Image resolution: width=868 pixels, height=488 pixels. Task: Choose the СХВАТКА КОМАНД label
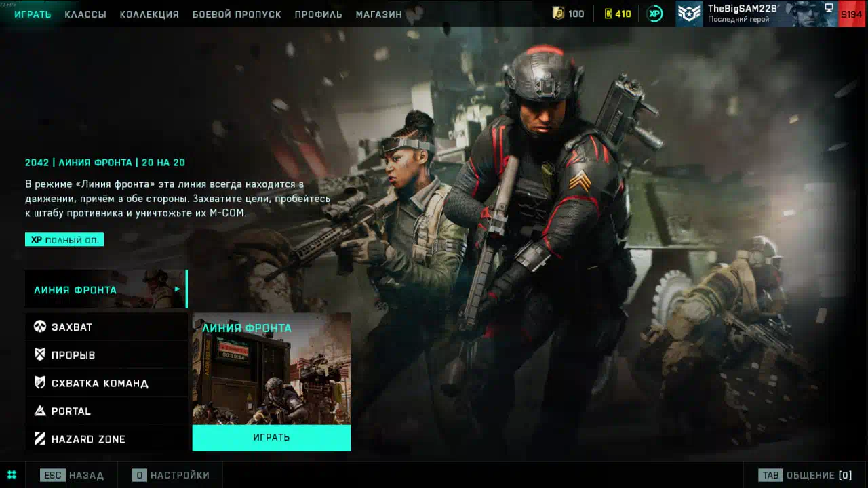100,384
